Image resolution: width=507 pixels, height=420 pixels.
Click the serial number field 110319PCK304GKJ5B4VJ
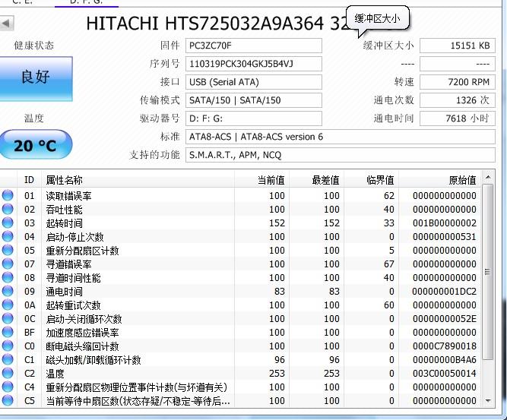[254, 64]
